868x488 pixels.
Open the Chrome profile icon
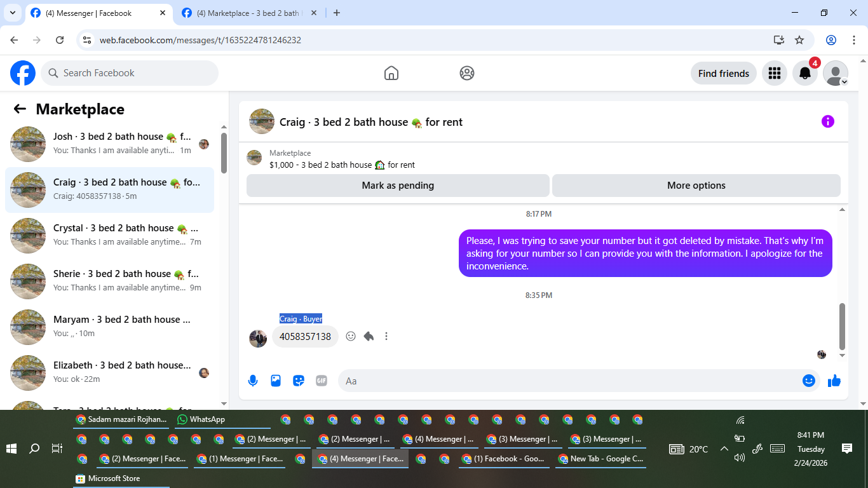pyautogui.click(x=831, y=40)
